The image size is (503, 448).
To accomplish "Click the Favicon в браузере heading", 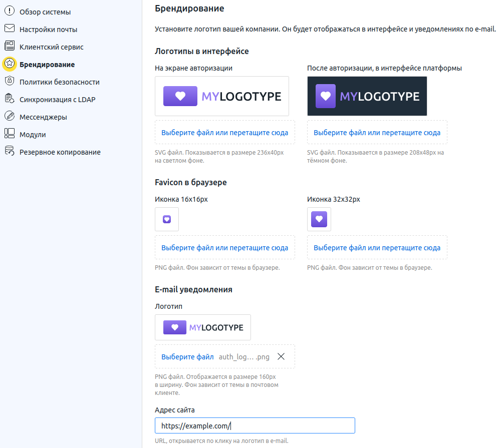I will click(190, 182).
